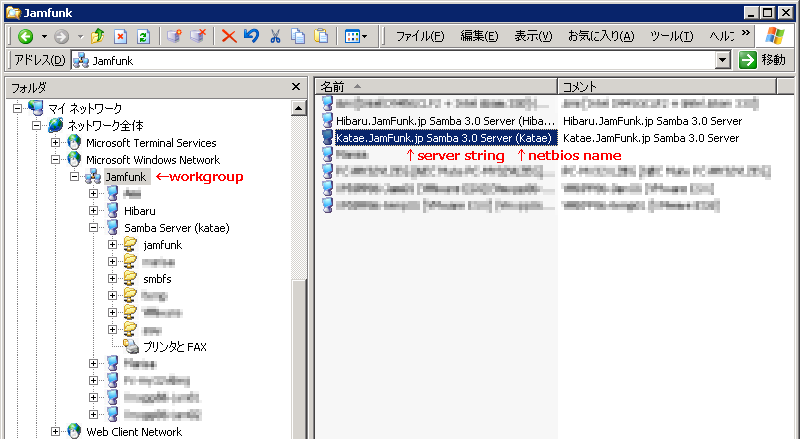Select Microsoft Terminal Services in tree
800x439 pixels.
click(x=151, y=143)
